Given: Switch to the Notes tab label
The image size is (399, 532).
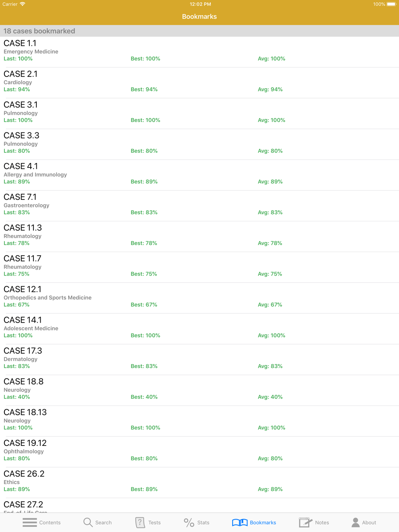Looking at the screenshot, I should pos(322,522).
